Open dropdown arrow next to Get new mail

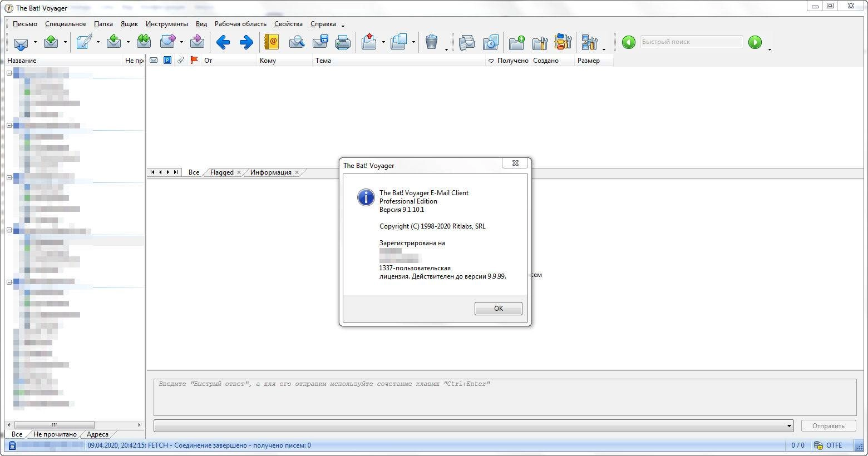35,42
